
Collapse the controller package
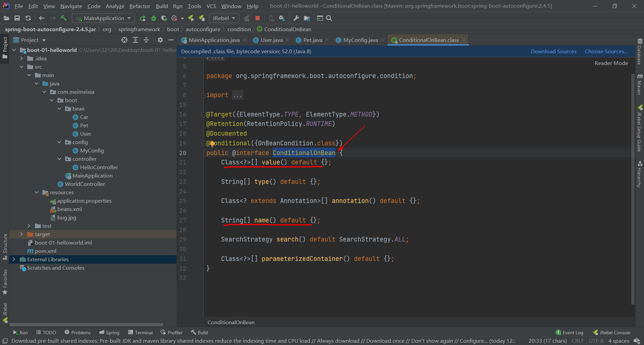point(59,159)
